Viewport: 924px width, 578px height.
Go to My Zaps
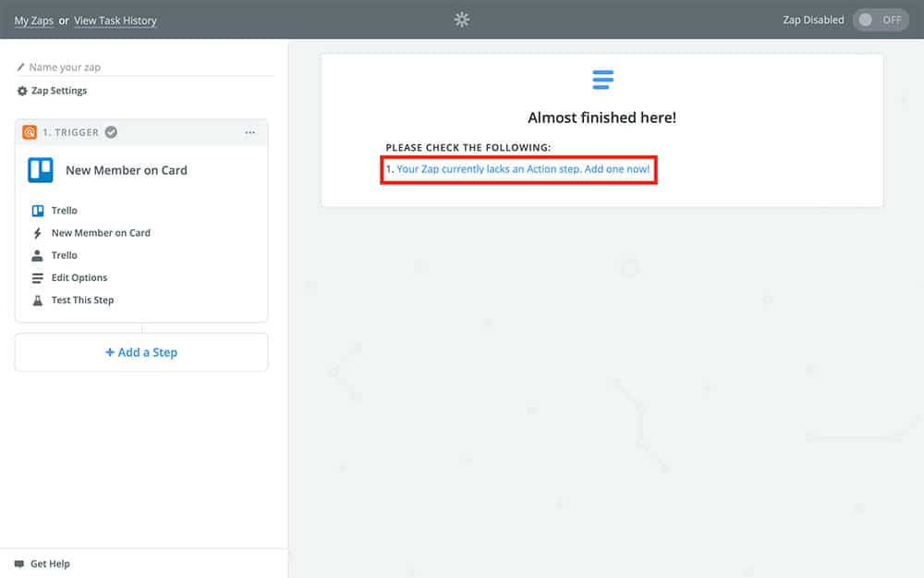pos(34,20)
